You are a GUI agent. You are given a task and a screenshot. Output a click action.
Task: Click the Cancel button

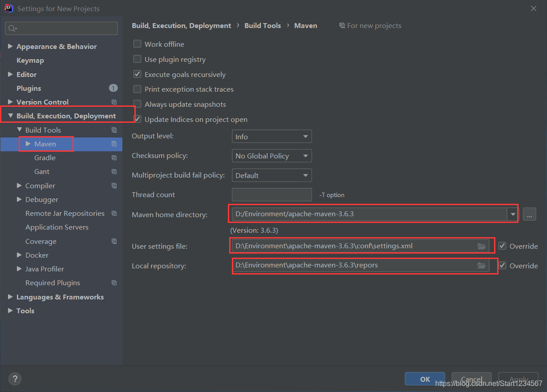[471, 379]
